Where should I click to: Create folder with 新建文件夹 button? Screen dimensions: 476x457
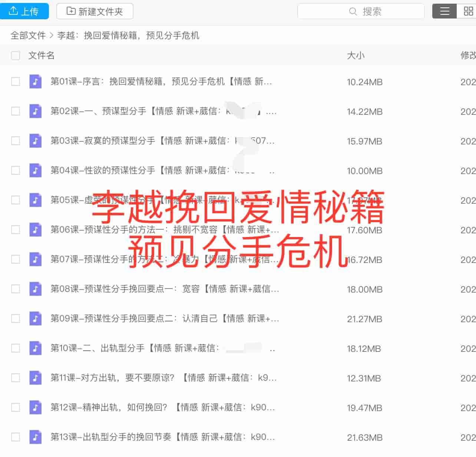pos(95,11)
